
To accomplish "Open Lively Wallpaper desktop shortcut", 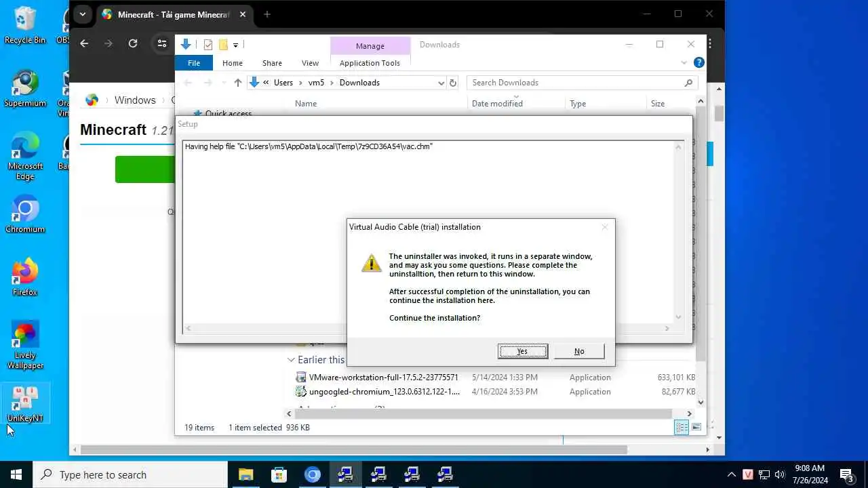I will 25,346.
